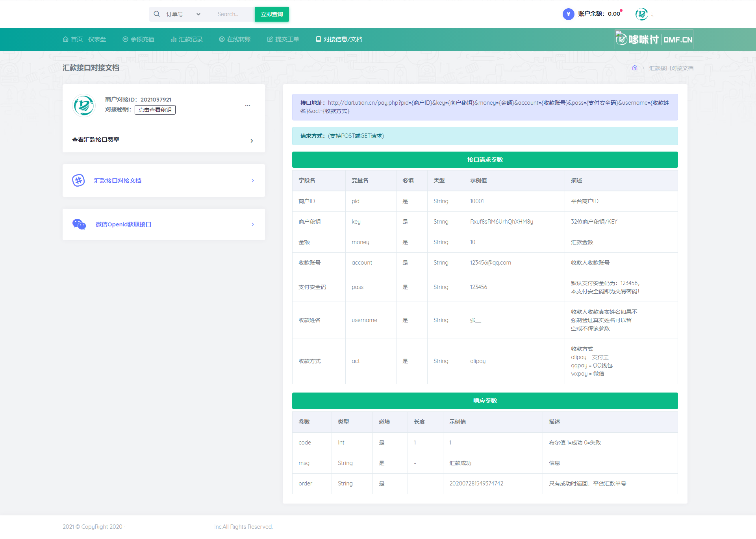Open the 对接信息/文档 menu
The width and height of the screenshot is (756, 539).
point(339,39)
